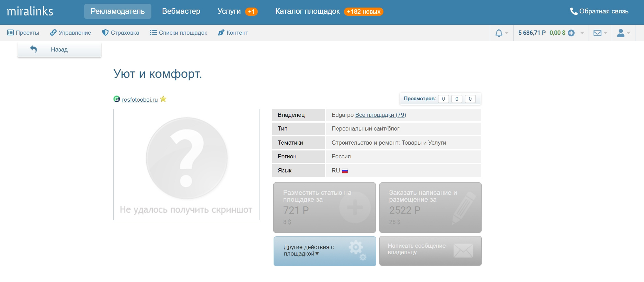Viewport: 644px width, 282px height.
Task: Open the rosfotooboi.ru link
Action: pyautogui.click(x=140, y=100)
